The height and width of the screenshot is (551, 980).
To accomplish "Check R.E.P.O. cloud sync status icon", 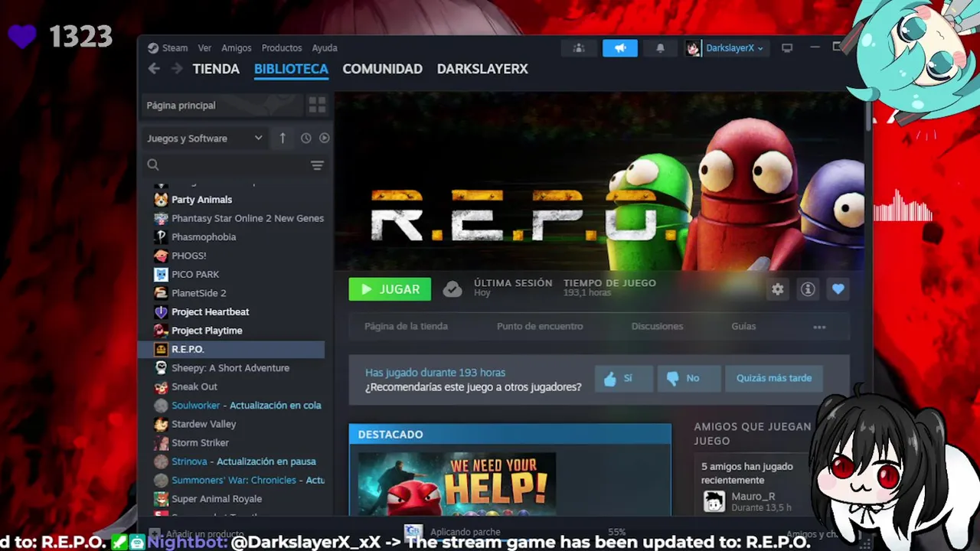I will click(452, 289).
